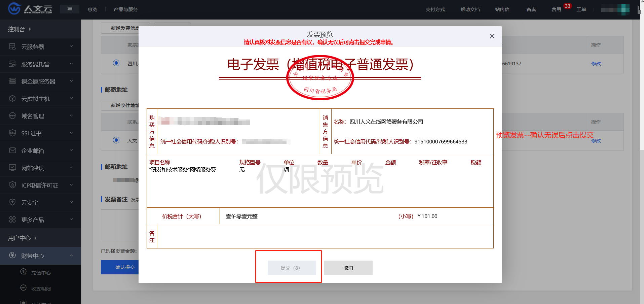Click the 壹佰零壹元整 amount text
Screen dimensions: 644x304
[x=241, y=216]
